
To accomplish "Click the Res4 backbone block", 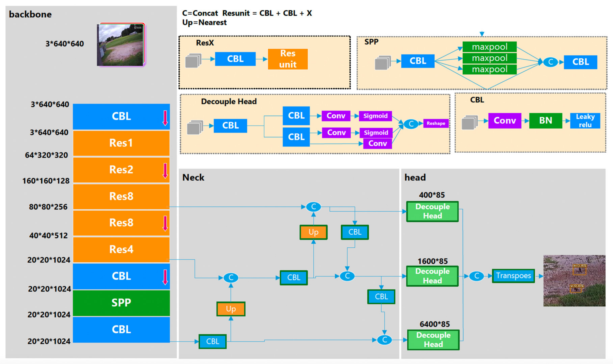I will [x=121, y=249].
